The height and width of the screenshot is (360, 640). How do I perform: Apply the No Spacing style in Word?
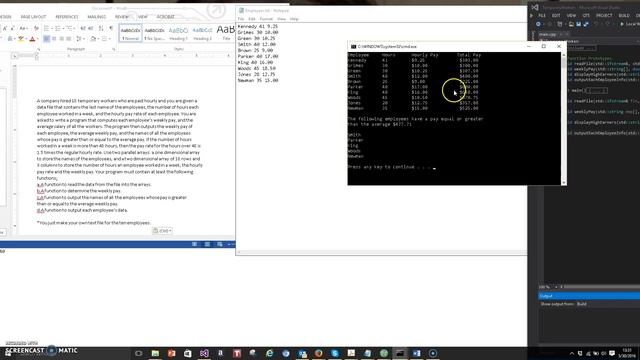tap(154, 33)
